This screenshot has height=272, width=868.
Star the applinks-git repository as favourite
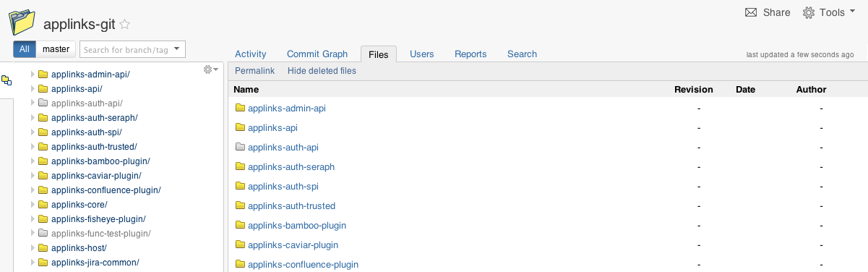(x=124, y=24)
